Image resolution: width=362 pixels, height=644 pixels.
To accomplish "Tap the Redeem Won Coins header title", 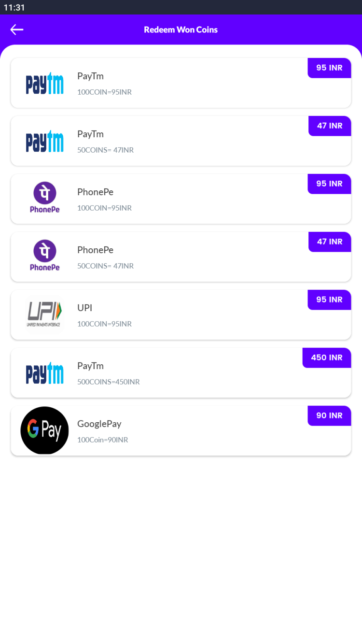I will tap(181, 29).
